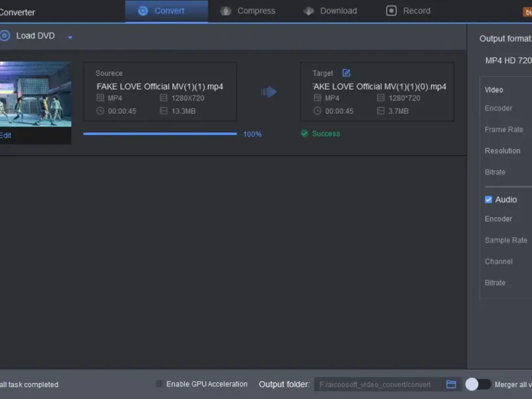The image size is (532, 399).
Task: Click the Success status text
Action: (x=326, y=134)
